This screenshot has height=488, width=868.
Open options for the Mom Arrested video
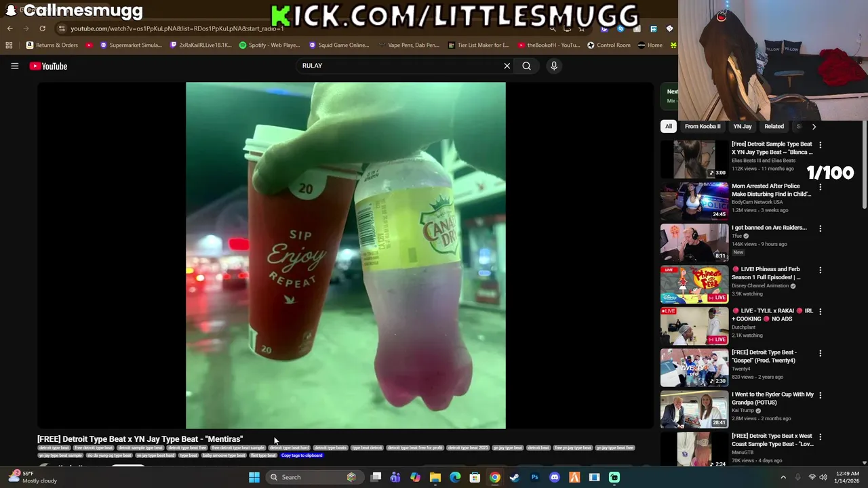click(820, 187)
